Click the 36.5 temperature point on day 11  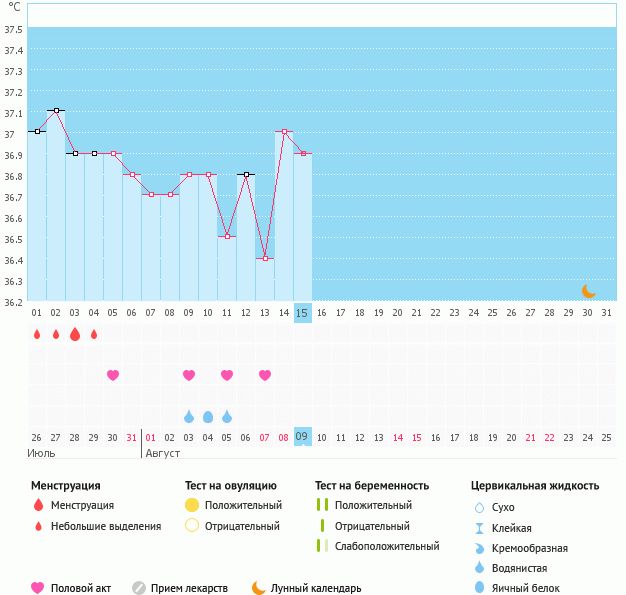point(227,237)
